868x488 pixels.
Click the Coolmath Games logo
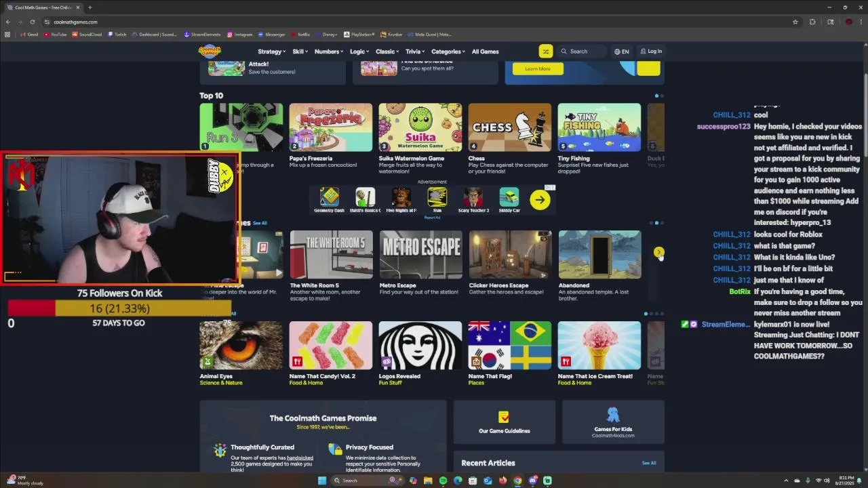210,51
